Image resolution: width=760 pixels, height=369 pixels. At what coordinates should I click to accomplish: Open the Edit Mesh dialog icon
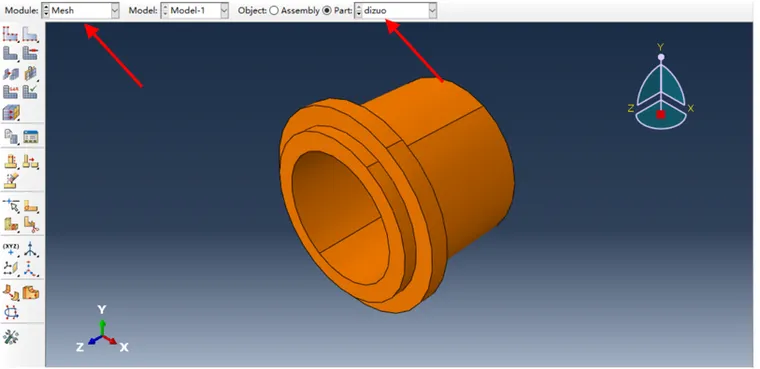coord(31,137)
